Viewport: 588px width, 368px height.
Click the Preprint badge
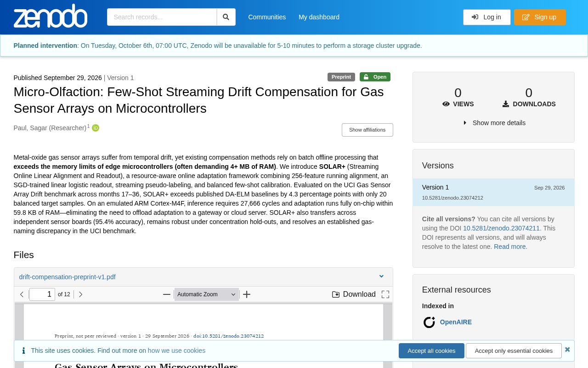pyautogui.click(x=341, y=77)
